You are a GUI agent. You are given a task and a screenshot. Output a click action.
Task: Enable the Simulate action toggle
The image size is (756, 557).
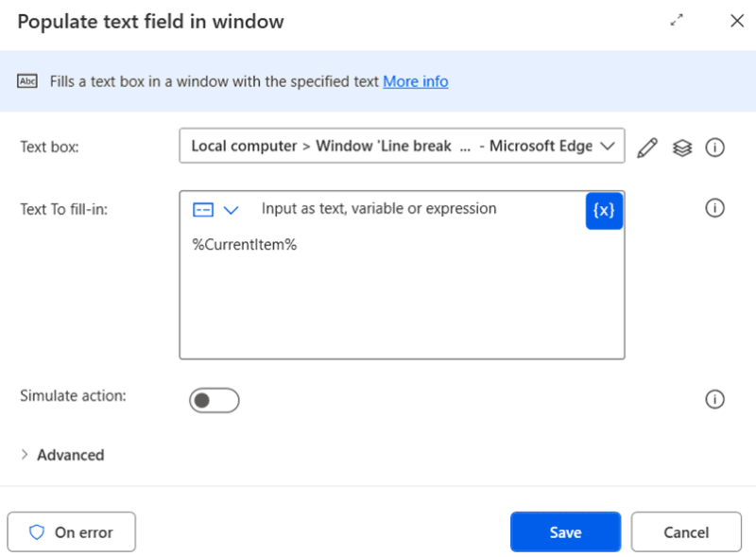coord(215,399)
